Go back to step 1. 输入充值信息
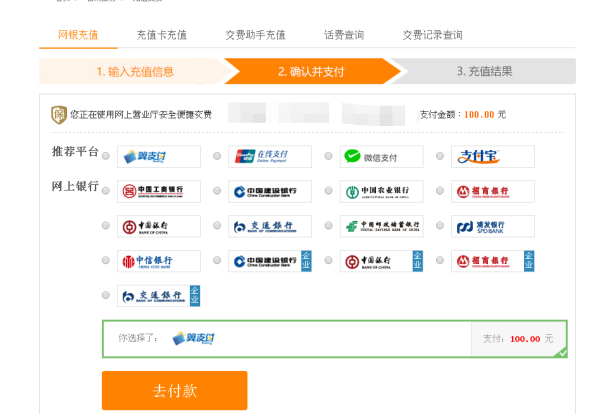This screenshot has width=600, height=414. click(x=134, y=71)
